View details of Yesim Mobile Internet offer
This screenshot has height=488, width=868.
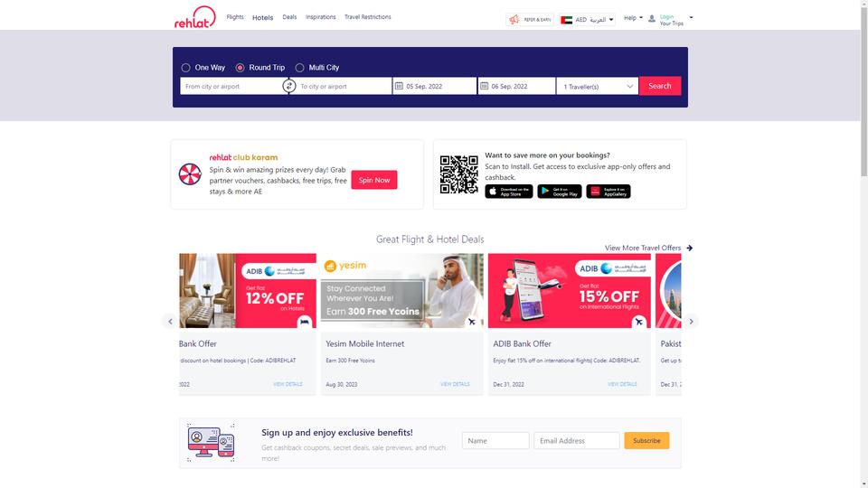click(455, 384)
